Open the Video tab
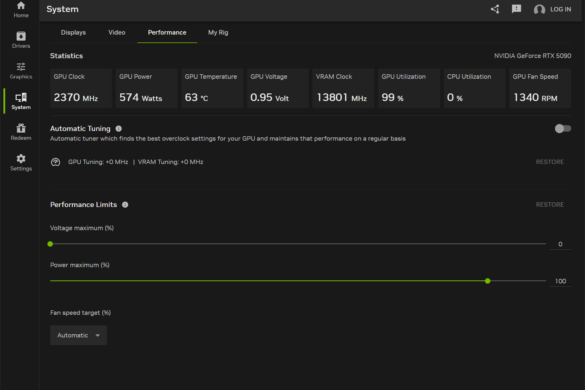 click(117, 32)
